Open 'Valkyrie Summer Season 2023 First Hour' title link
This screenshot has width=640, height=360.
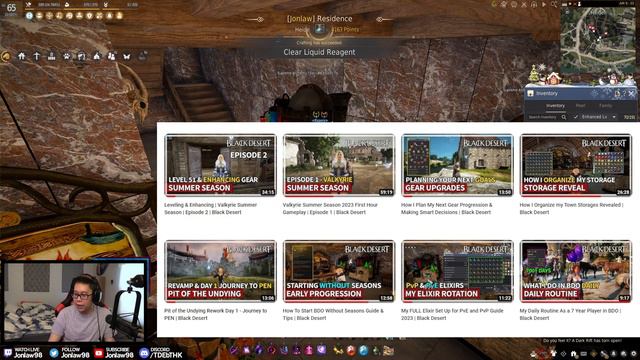330,209
